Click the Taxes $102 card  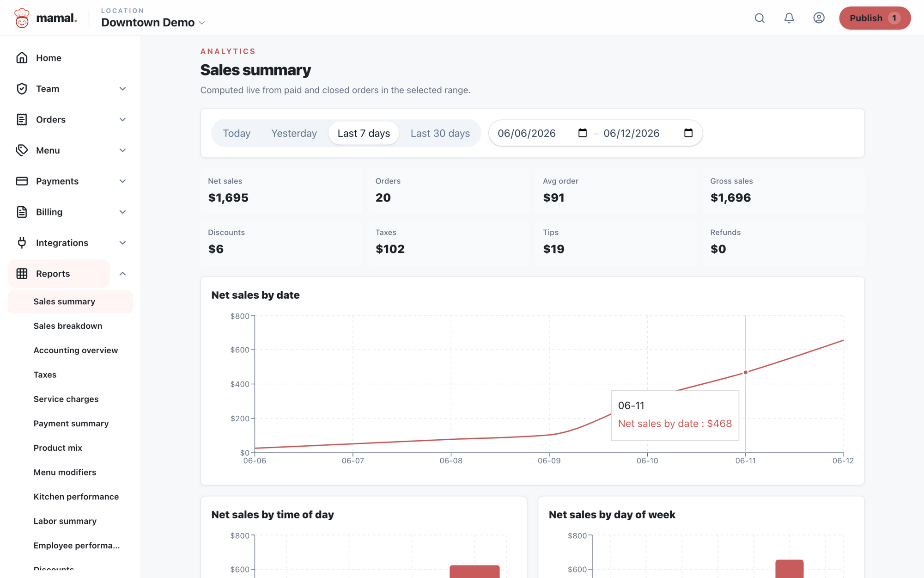(x=449, y=242)
